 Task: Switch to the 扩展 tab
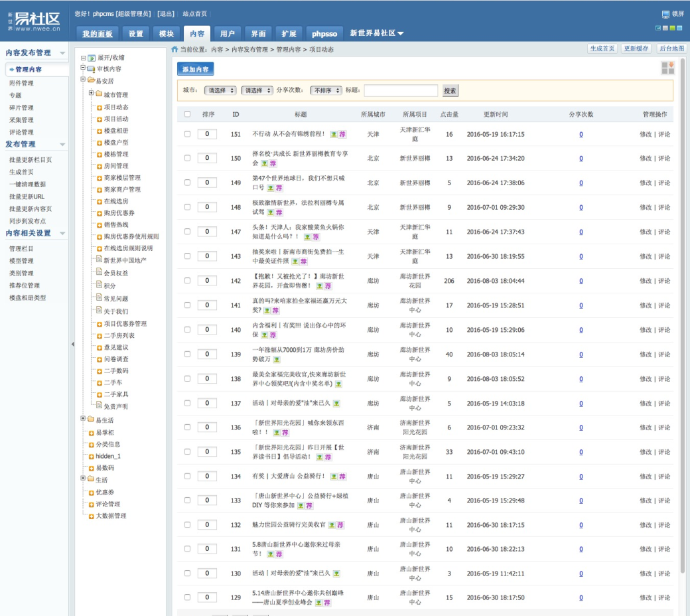(289, 34)
